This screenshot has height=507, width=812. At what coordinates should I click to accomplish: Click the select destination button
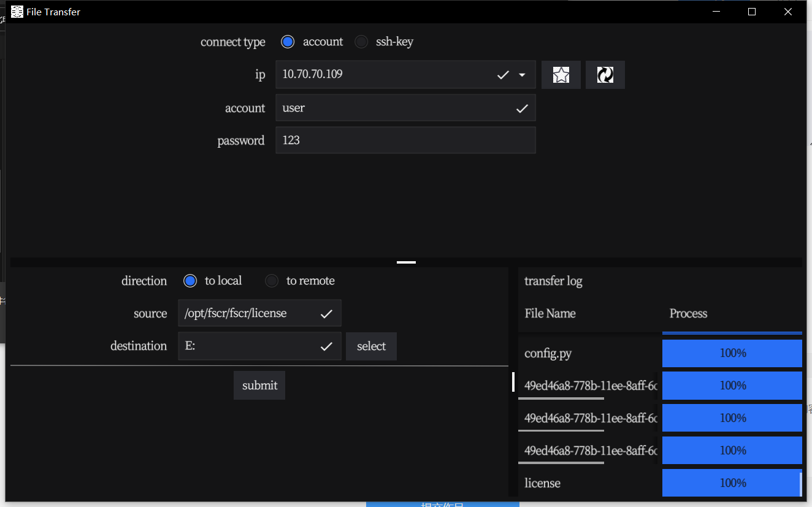pyautogui.click(x=371, y=346)
